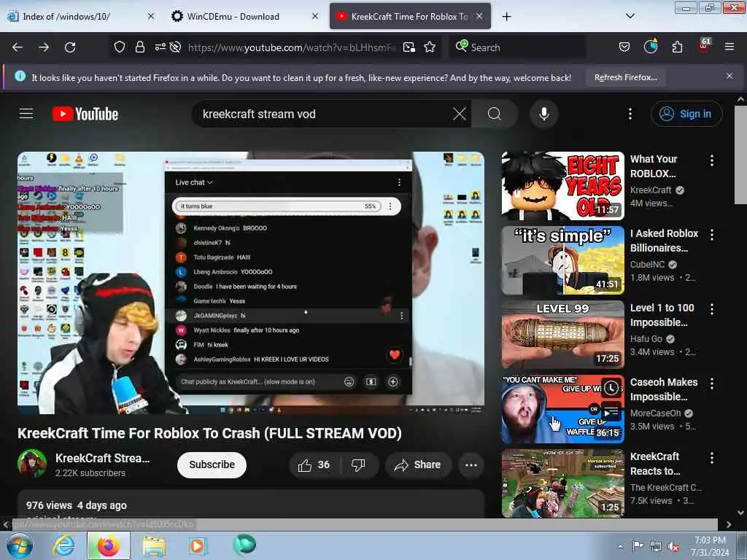Open options menu for Caseoh Makes Impossible

(712, 384)
